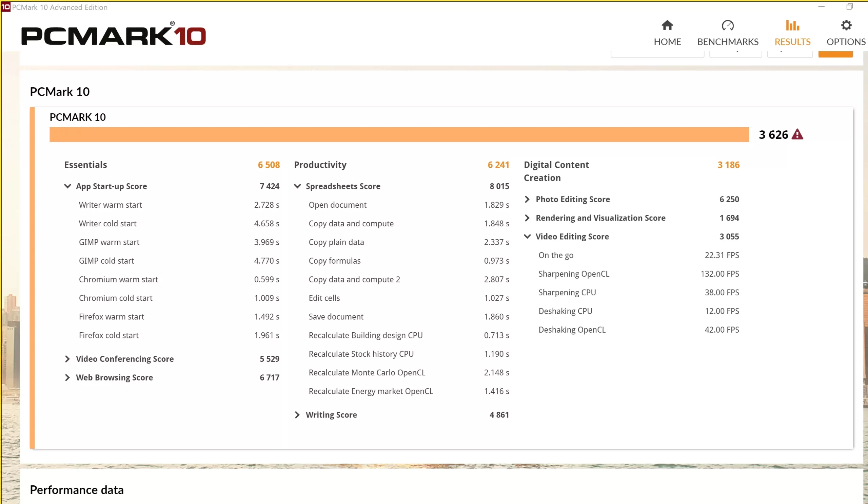Expand the Web Browsing Score section
Image resolution: width=868 pixels, height=504 pixels.
(x=67, y=377)
